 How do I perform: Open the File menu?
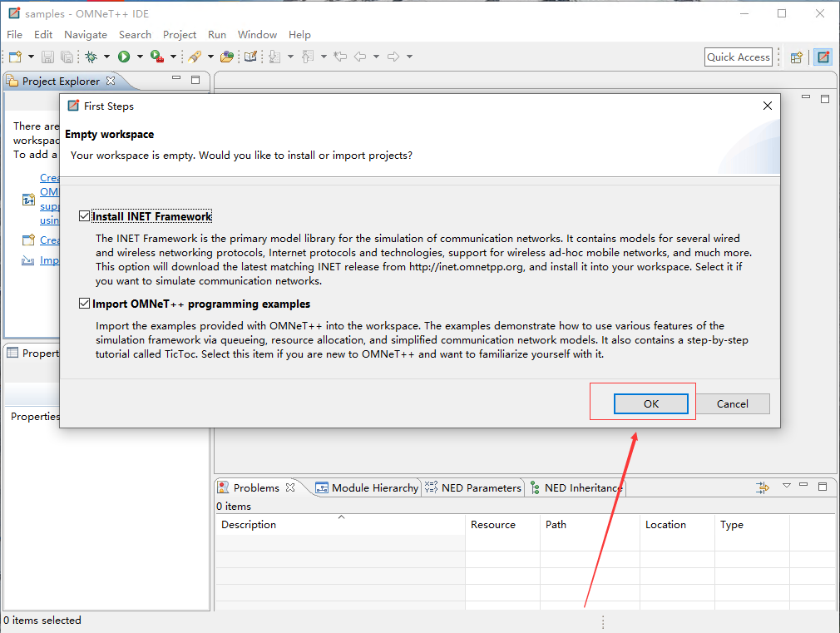14,34
